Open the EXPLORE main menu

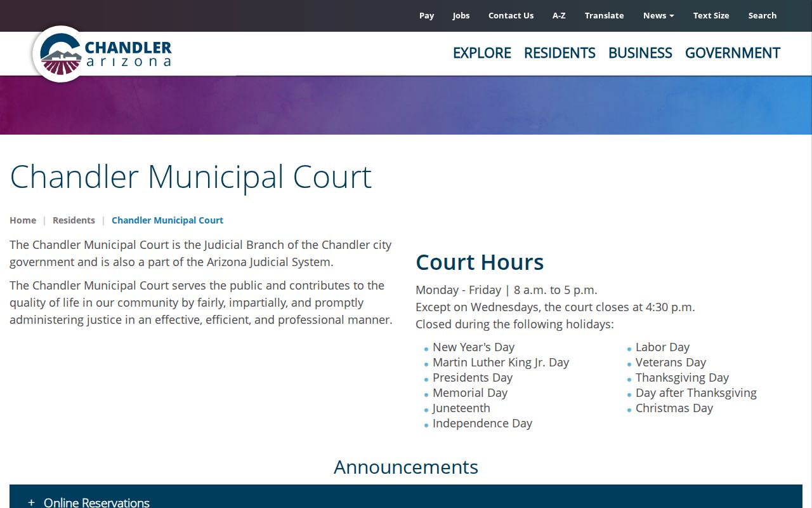point(482,53)
